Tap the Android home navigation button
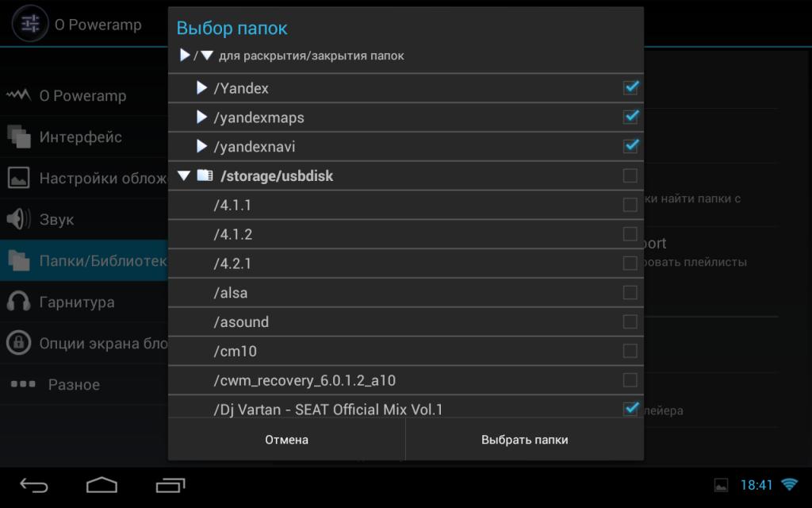The height and width of the screenshot is (508, 812). tap(101, 485)
